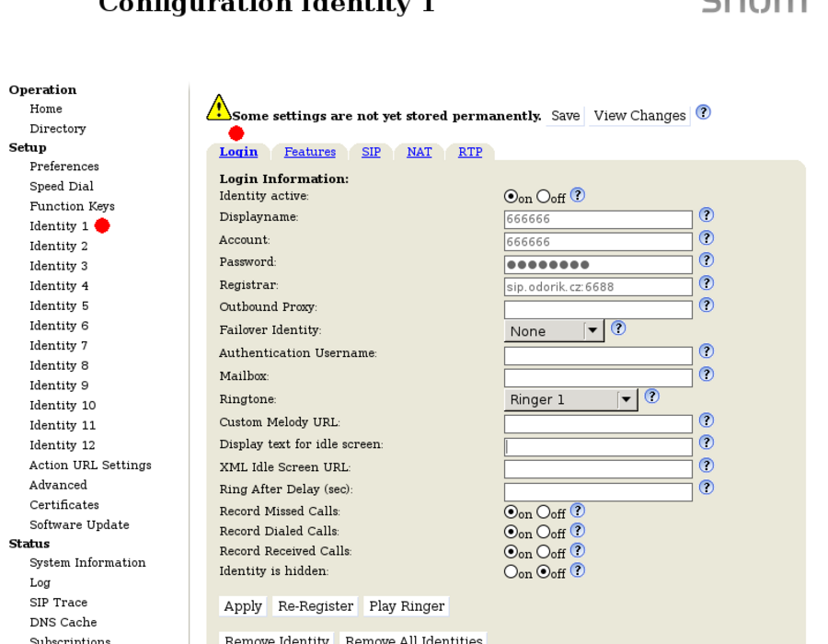This screenshot has width=828, height=644.
Task: Click the Re-Register button
Action: tap(316, 606)
